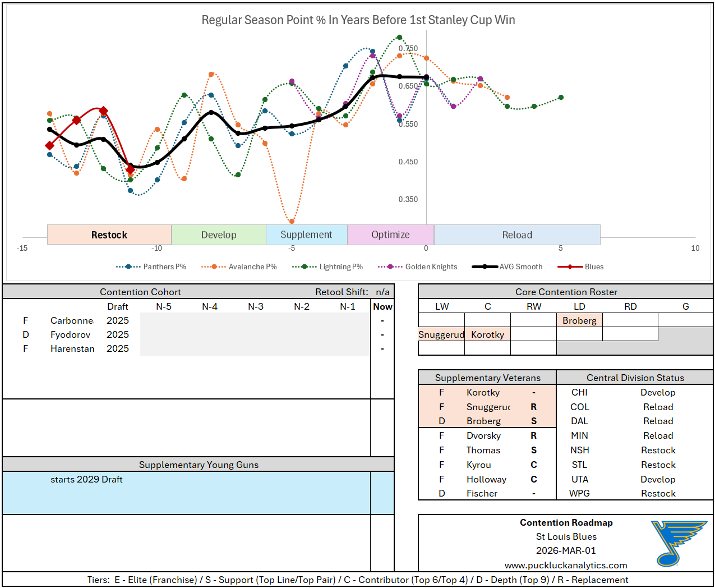Click the starts 2029 Draft cell
Viewport: 715px width, 588px height.
point(86,479)
